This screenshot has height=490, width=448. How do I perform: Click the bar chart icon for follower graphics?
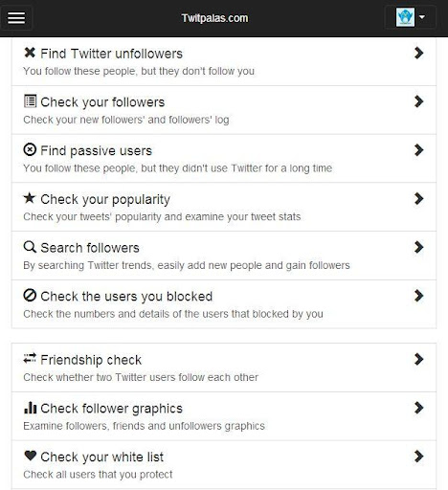coord(31,408)
